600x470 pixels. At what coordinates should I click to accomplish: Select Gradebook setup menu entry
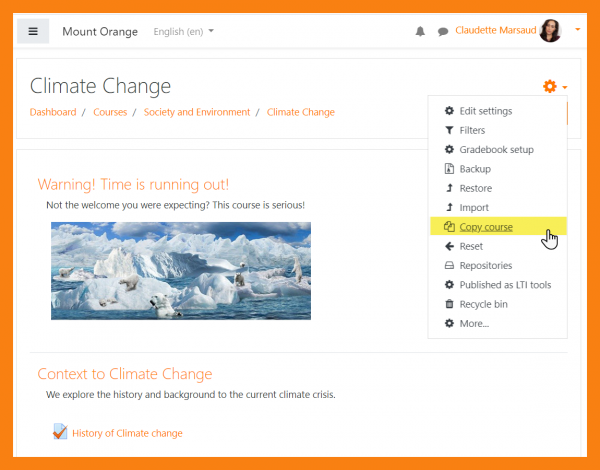click(496, 150)
